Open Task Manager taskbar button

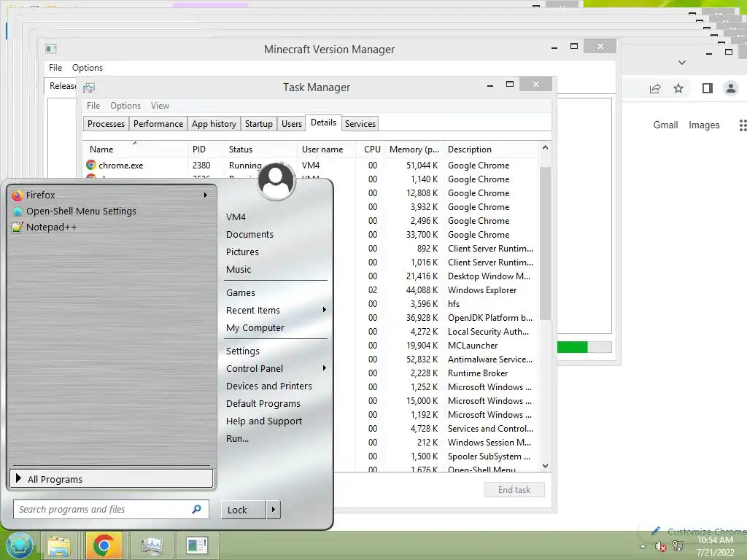(x=152, y=545)
